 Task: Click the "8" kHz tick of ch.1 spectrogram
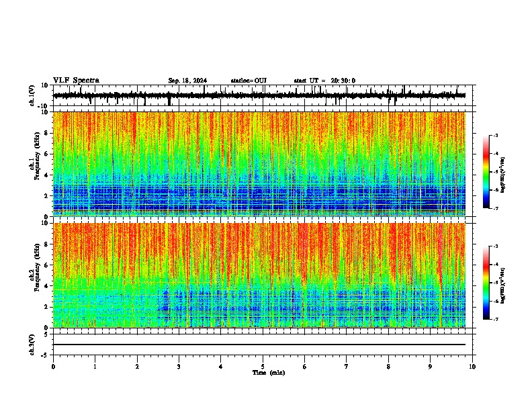click(47, 133)
